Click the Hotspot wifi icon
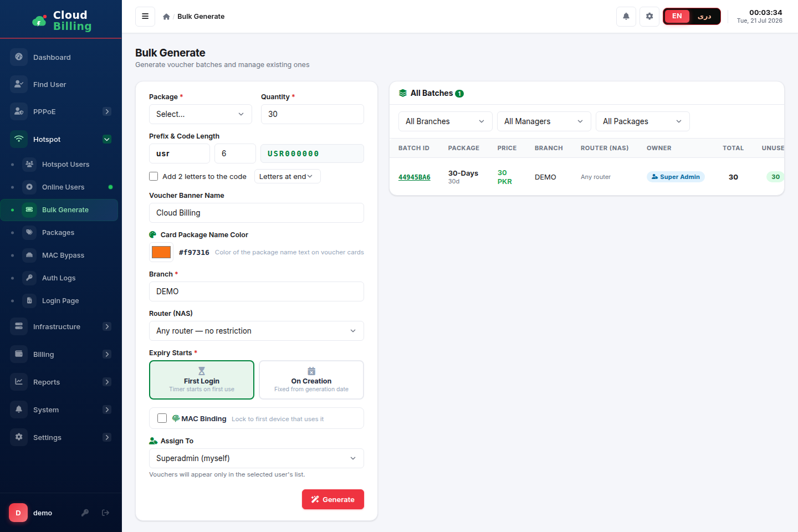 [x=19, y=139]
